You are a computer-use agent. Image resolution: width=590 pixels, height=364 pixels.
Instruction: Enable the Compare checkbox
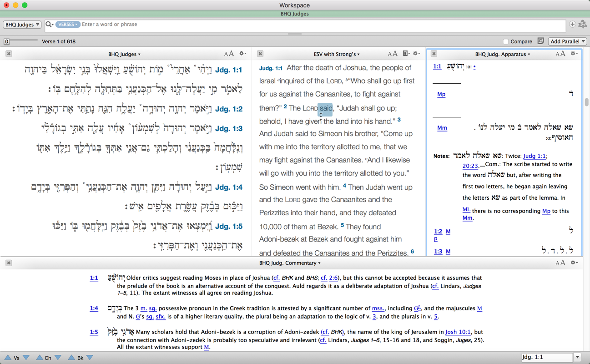click(505, 41)
